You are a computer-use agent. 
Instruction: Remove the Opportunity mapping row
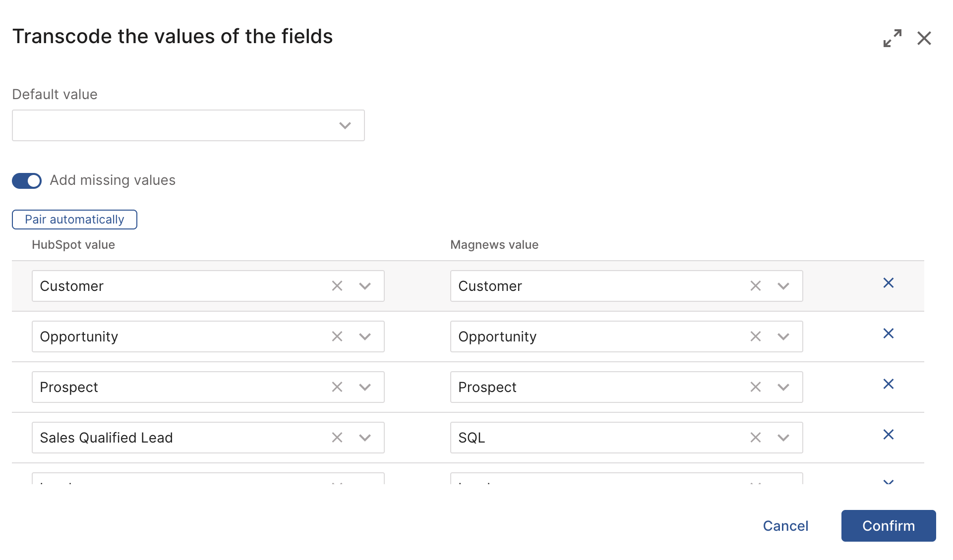pos(888,334)
